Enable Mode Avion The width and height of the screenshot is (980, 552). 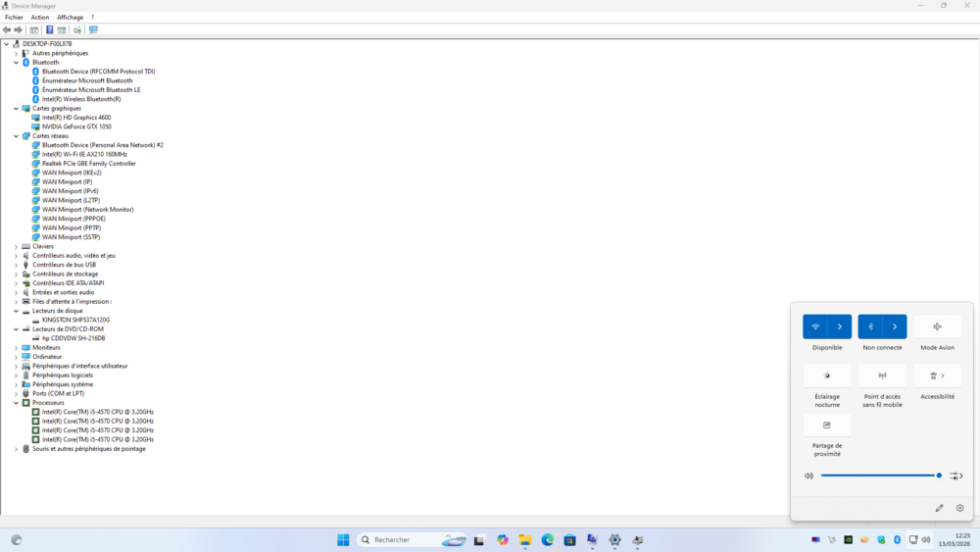937,326
